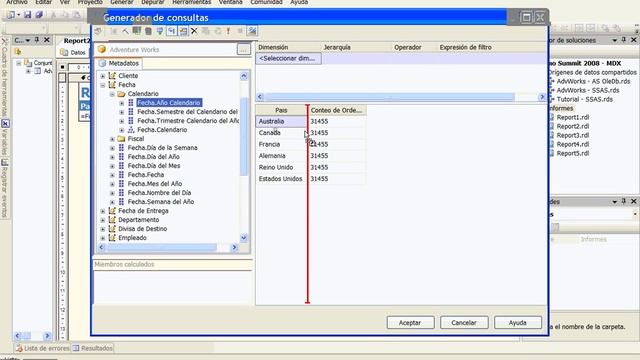
Task: Select the Reino Unido cell
Action: point(281,167)
